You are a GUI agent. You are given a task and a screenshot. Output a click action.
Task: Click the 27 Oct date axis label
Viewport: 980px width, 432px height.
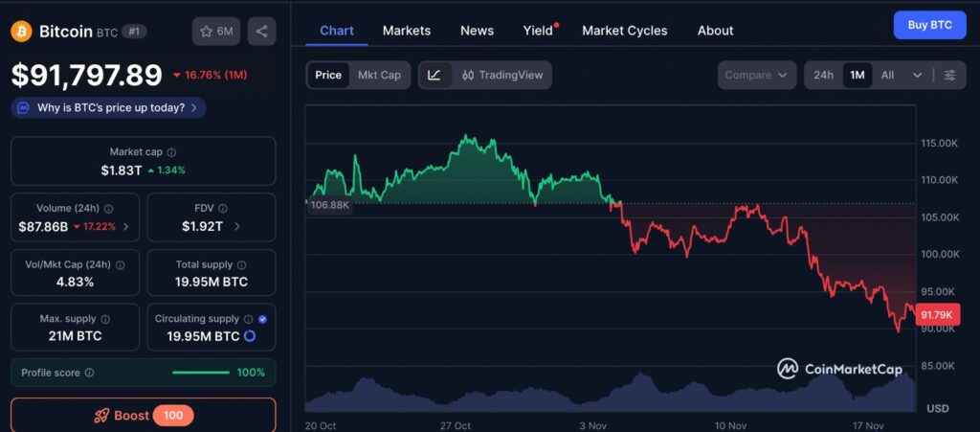click(x=455, y=425)
